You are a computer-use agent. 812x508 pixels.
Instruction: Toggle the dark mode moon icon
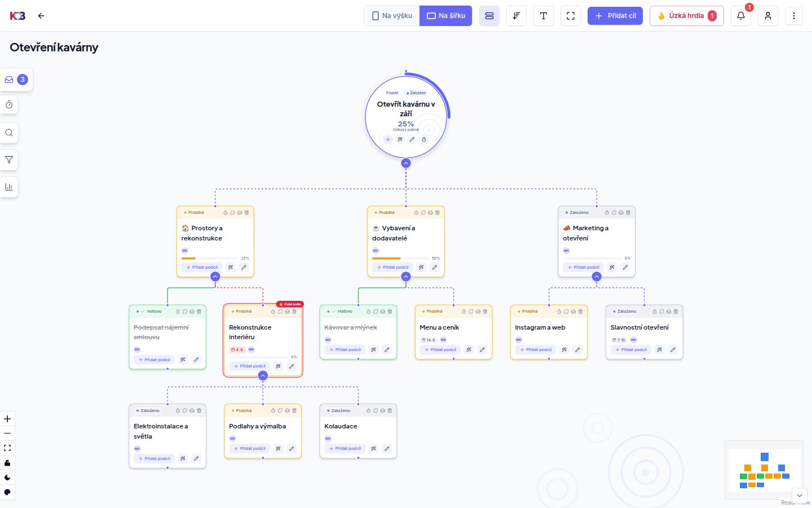coord(7,478)
